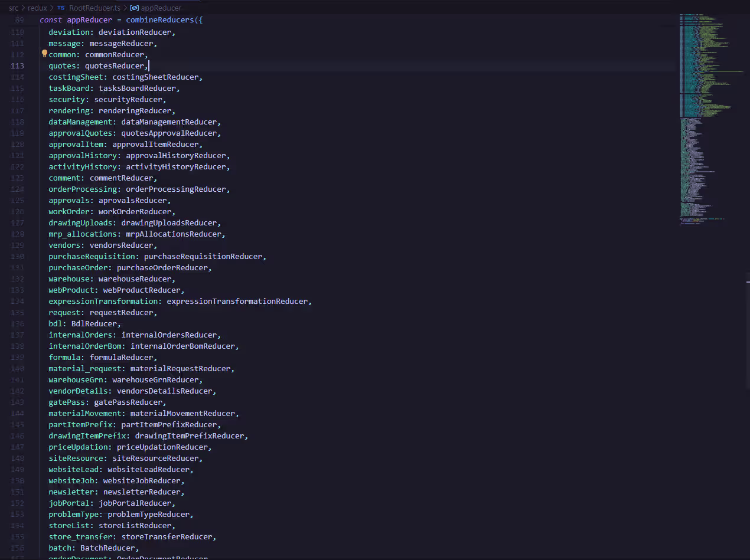Click commonReducer value
This screenshot has height=560, width=750.
pyautogui.click(x=115, y=54)
